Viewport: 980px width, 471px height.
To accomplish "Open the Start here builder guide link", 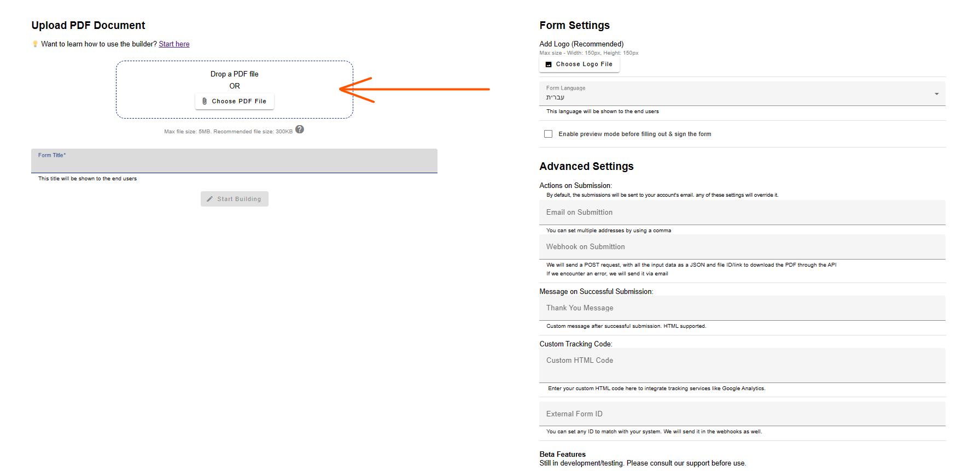I will (174, 44).
